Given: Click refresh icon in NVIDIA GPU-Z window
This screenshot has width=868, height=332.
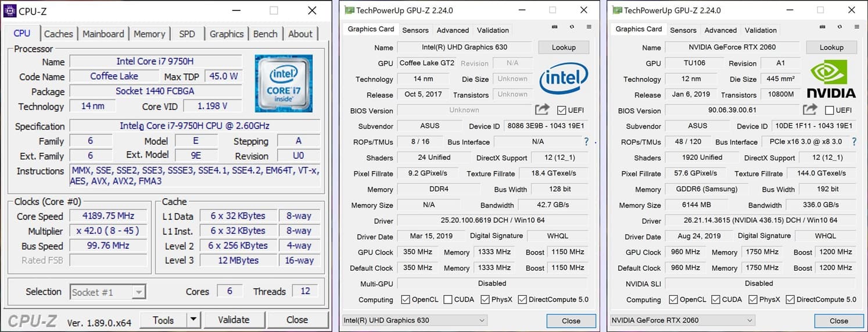Looking at the screenshot, I should point(840,27).
